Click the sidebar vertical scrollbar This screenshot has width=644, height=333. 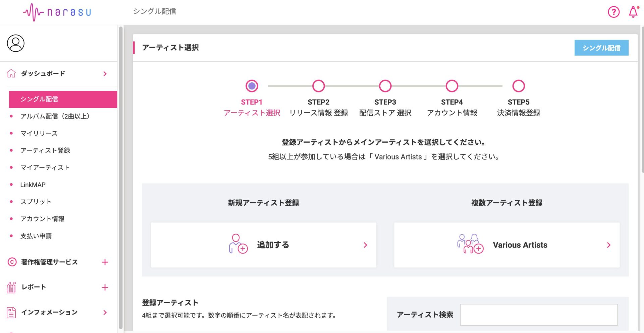(x=121, y=178)
